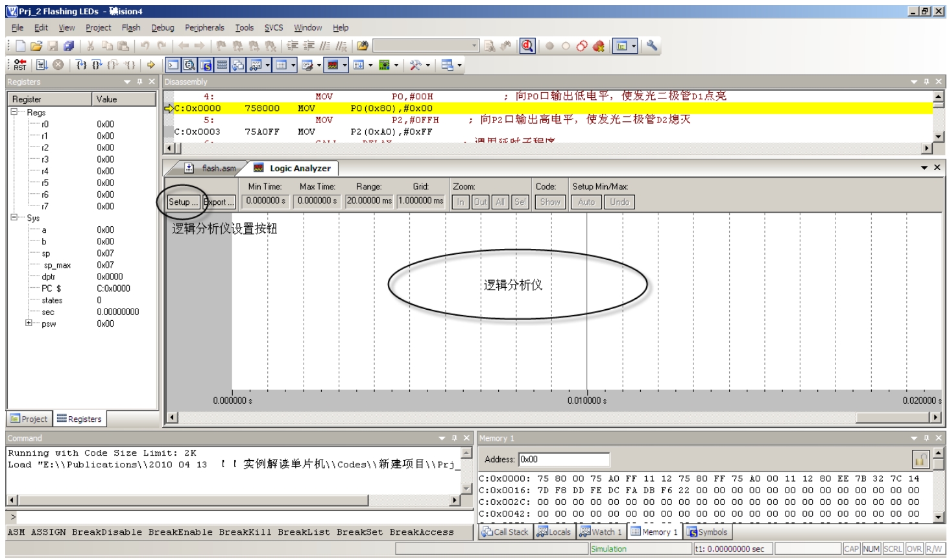Click Show Next Statement yellow arrow

[151, 65]
